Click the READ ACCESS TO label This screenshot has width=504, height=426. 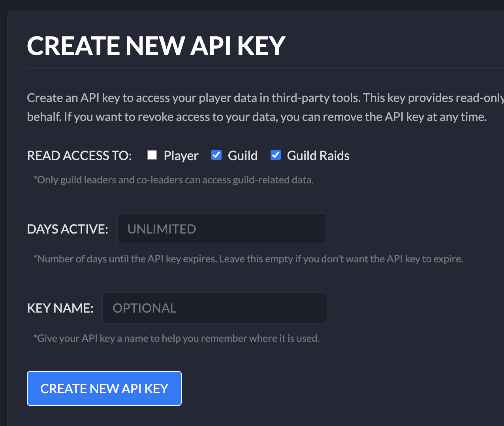tap(79, 156)
